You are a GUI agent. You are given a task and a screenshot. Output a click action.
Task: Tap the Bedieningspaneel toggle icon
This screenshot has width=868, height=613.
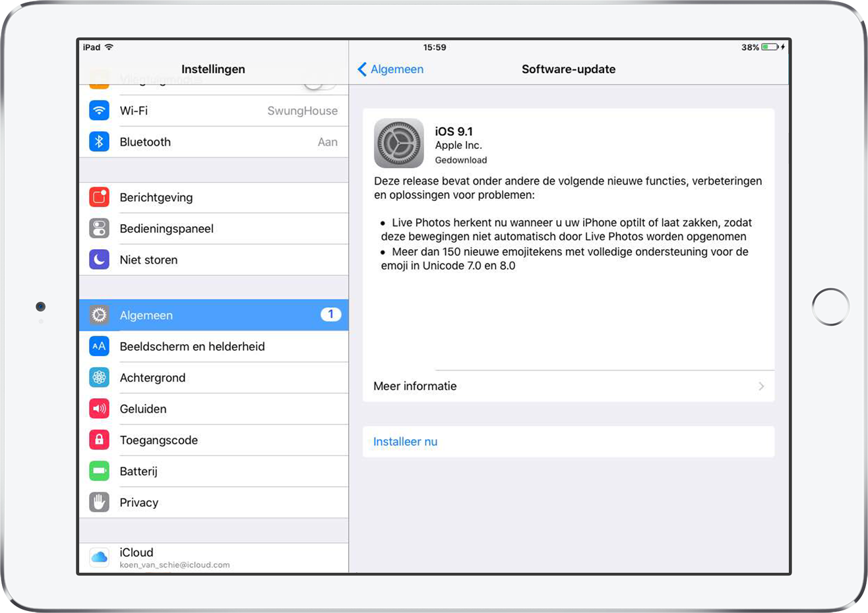[x=99, y=229]
